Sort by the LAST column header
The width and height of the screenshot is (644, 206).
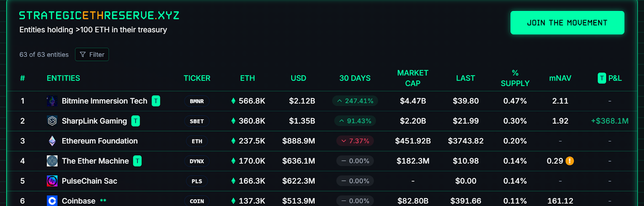point(466,78)
